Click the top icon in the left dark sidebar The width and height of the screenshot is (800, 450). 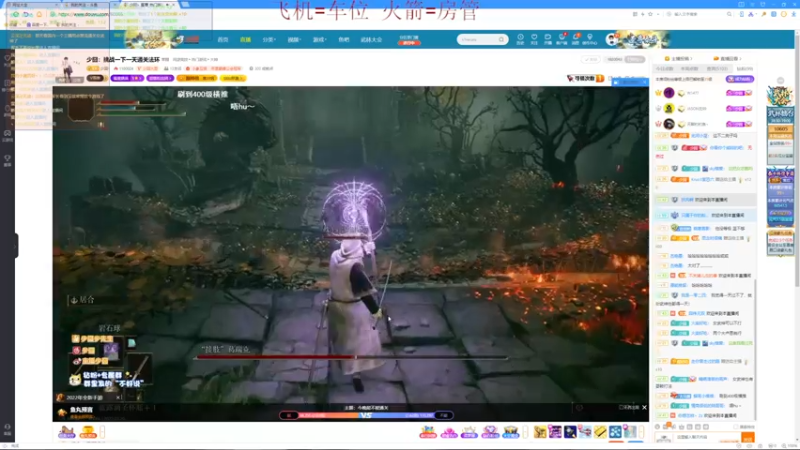pos(7,59)
